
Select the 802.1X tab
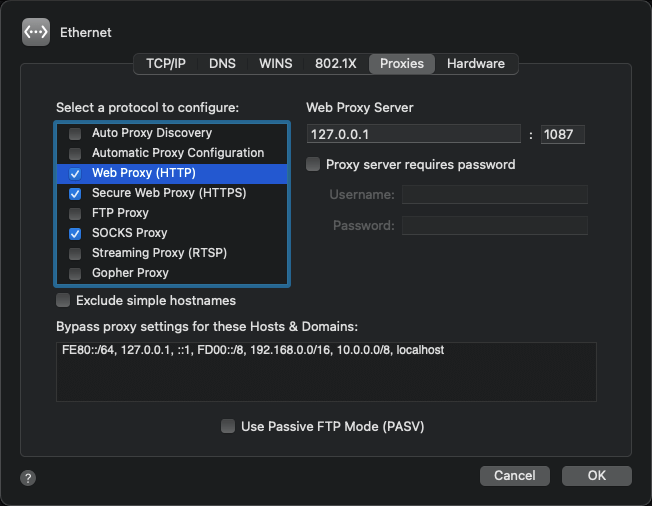click(336, 64)
